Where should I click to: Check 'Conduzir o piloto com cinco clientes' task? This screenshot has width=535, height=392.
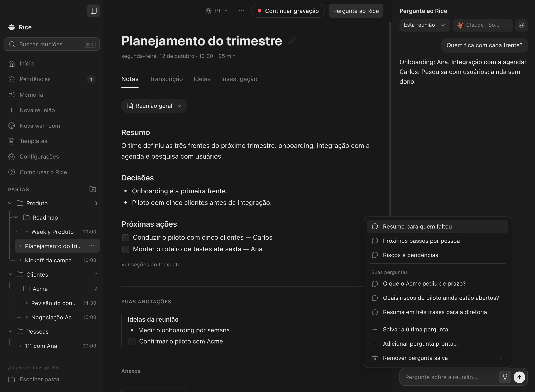coord(126,237)
